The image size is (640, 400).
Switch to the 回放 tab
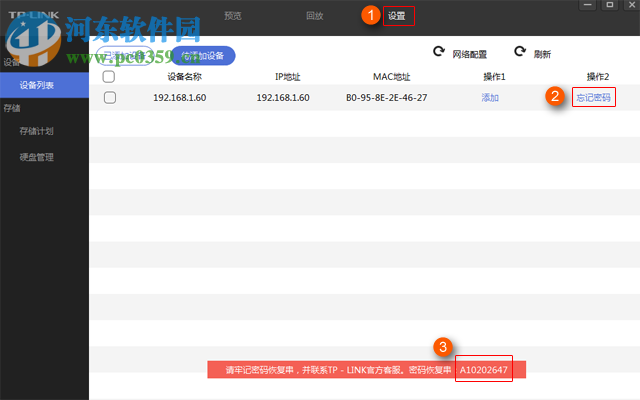[315, 16]
